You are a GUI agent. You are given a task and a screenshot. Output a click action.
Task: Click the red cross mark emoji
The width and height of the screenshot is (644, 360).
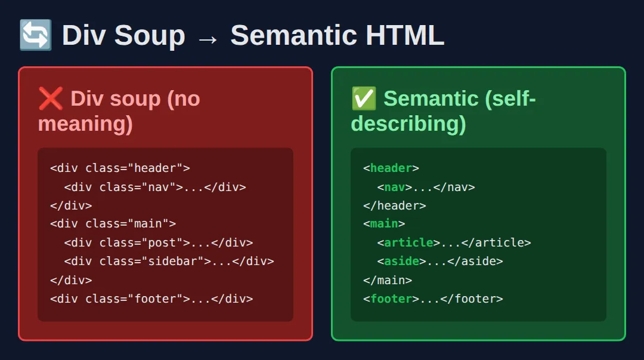click(x=51, y=99)
